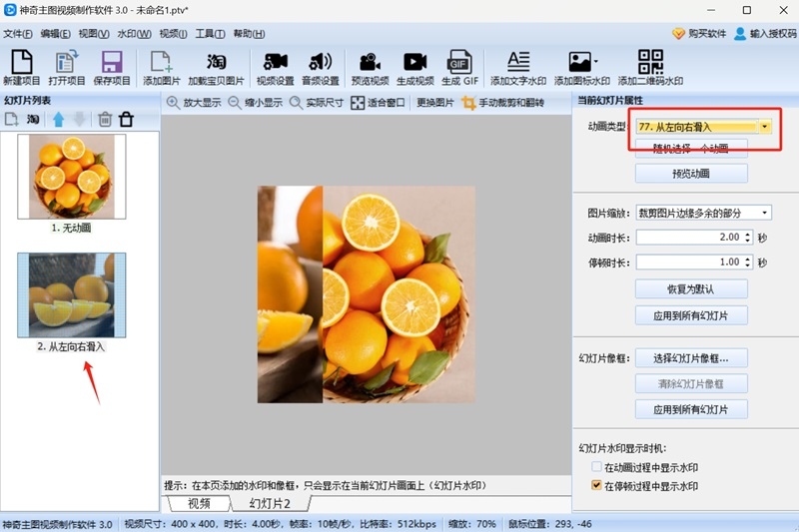Click the 新建项目 new project icon

click(x=21, y=67)
